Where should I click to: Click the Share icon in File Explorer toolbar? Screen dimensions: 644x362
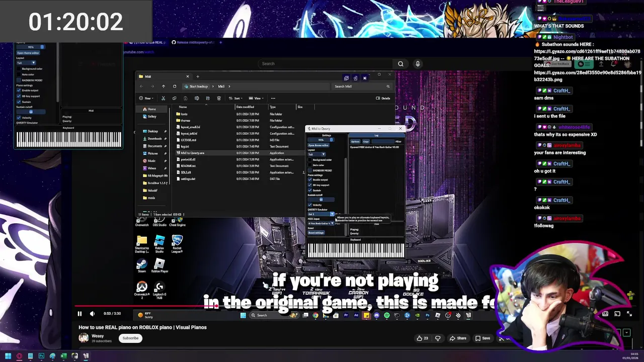[x=207, y=98]
